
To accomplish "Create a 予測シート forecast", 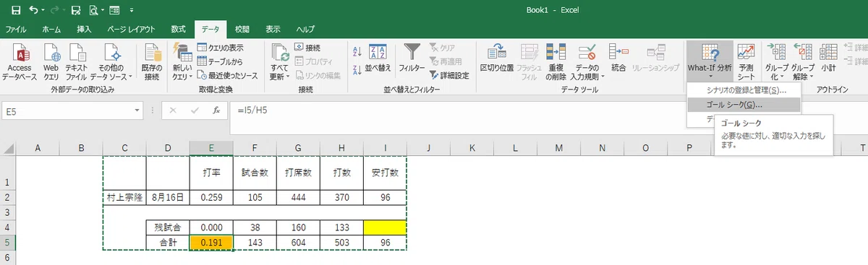I will coord(746,61).
